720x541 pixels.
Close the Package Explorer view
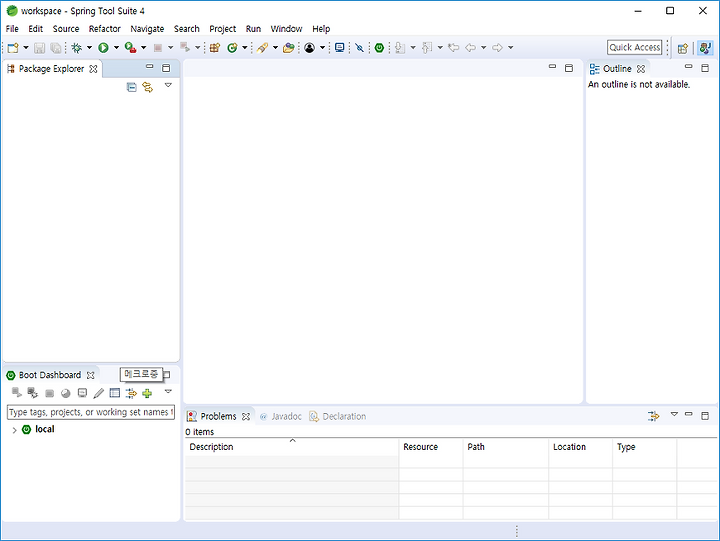pyautogui.click(x=93, y=69)
